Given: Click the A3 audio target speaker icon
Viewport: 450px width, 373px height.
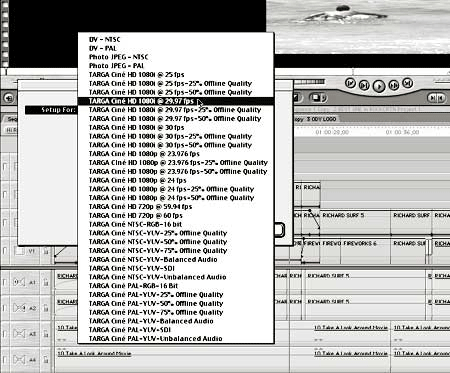Looking at the screenshot, I should (x=19, y=334).
